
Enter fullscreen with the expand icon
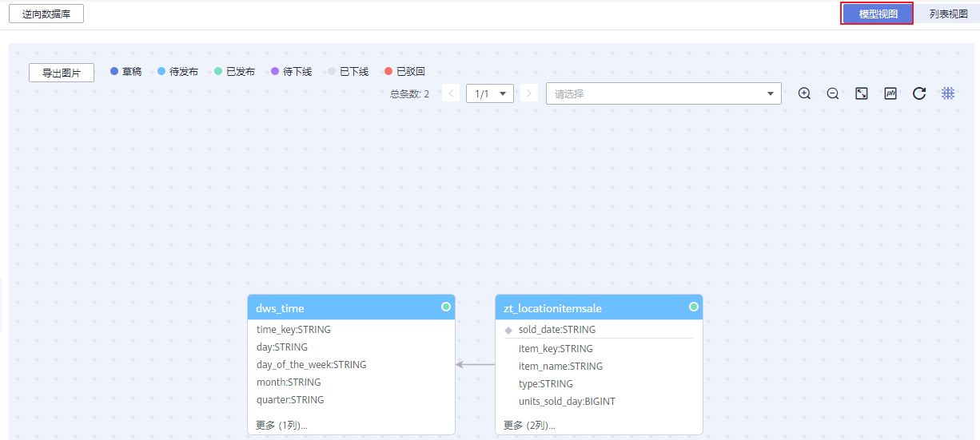coord(862,93)
